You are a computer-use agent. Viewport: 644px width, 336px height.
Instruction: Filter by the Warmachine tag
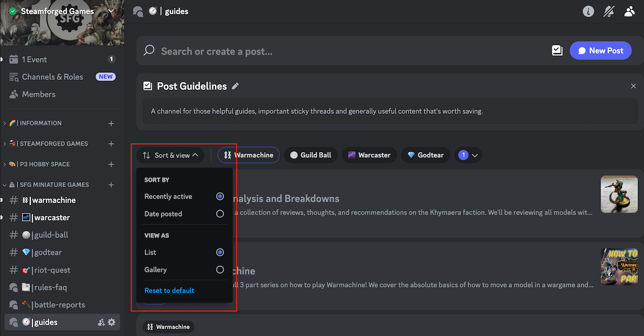(248, 155)
